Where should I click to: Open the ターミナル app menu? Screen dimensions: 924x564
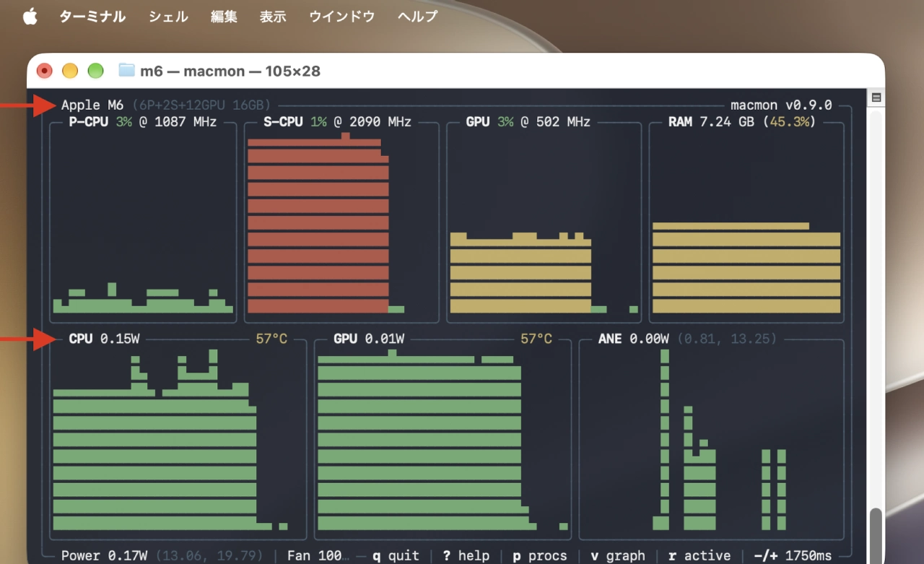[x=92, y=17]
